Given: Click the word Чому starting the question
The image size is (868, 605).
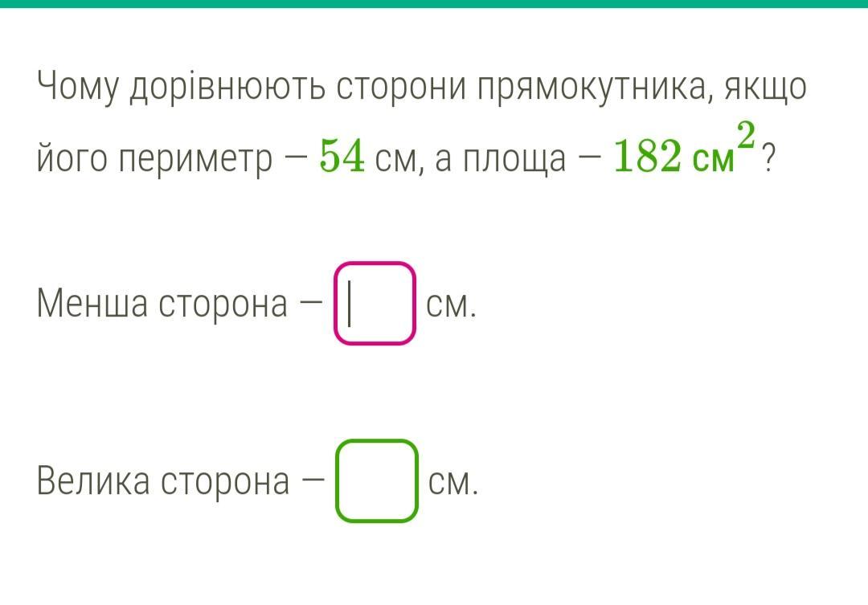Looking at the screenshot, I should pyautogui.click(x=77, y=88).
